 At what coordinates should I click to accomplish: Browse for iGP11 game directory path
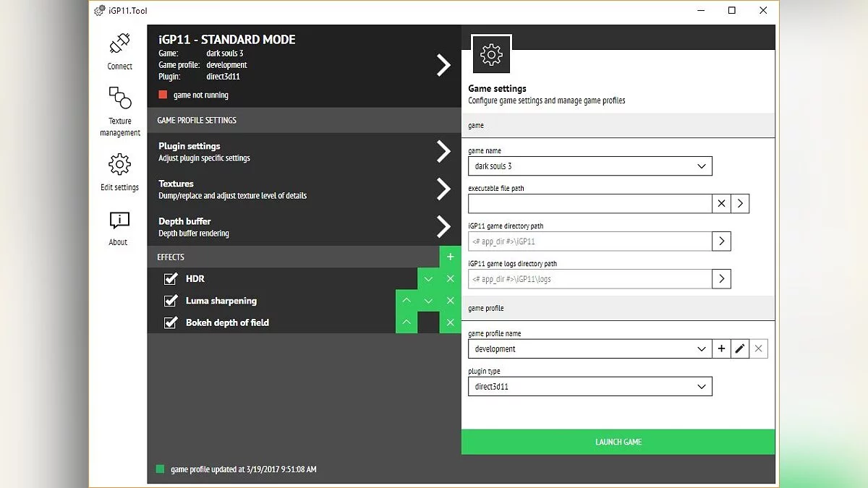pyautogui.click(x=721, y=241)
